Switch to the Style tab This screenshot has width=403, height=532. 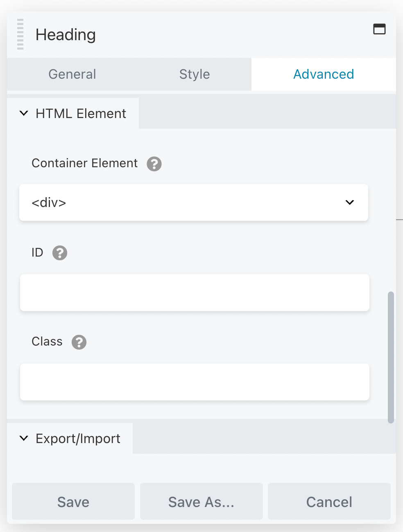click(x=195, y=74)
